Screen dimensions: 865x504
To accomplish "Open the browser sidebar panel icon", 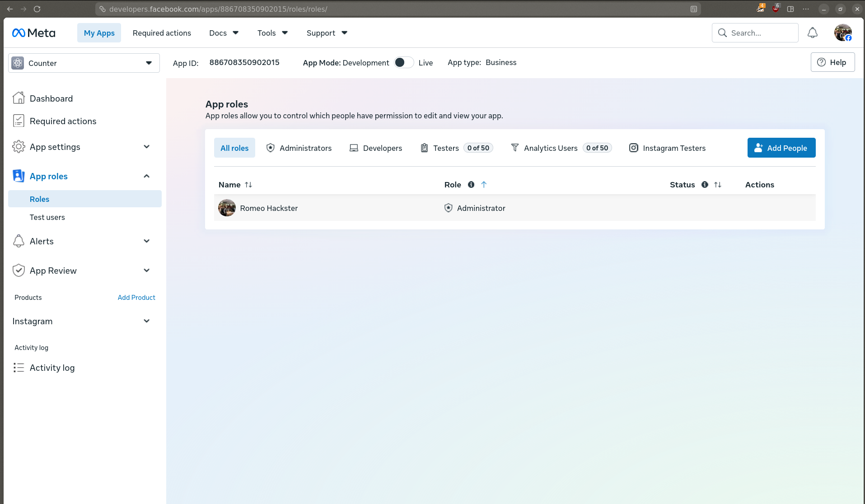I will click(x=790, y=9).
